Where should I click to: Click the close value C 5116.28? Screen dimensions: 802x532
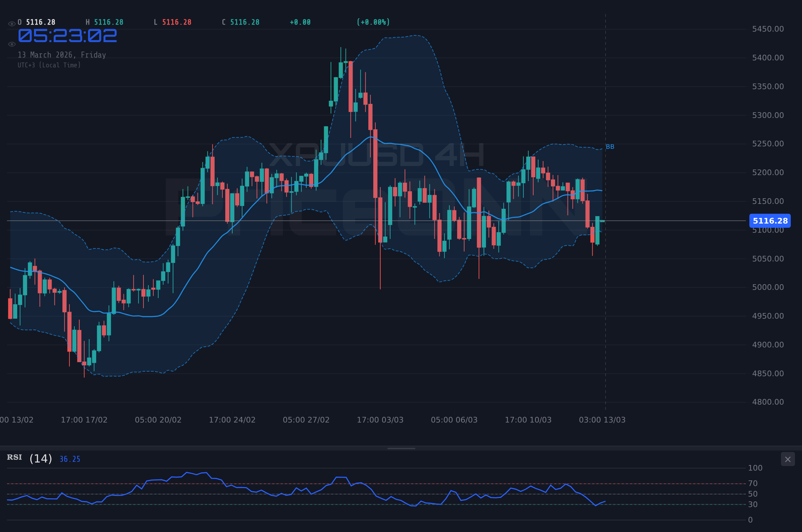(x=241, y=22)
